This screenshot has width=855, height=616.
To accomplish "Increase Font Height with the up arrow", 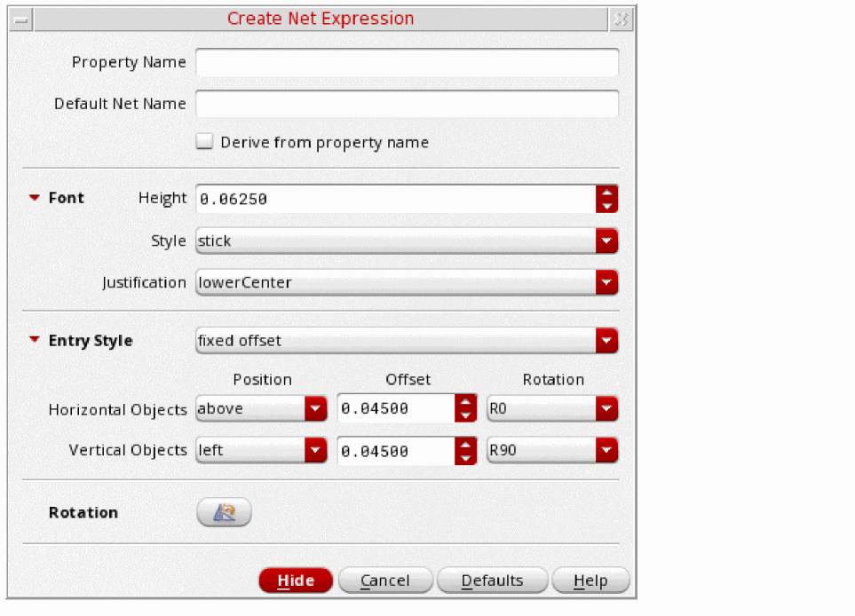I will pyautogui.click(x=607, y=193).
